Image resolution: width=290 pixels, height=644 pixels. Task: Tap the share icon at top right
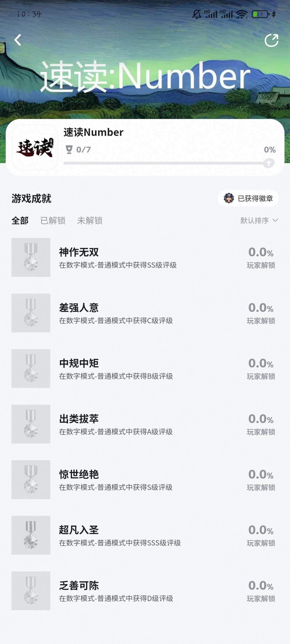tap(271, 40)
